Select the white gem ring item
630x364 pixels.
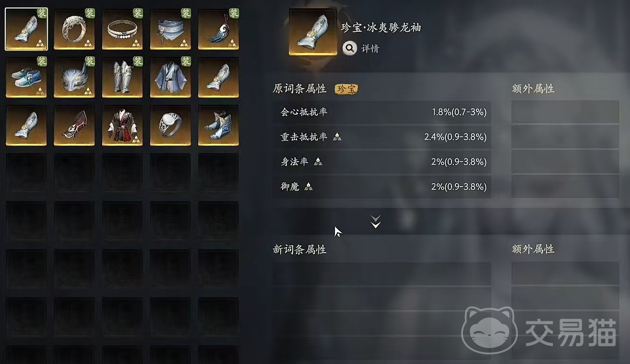click(170, 125)
